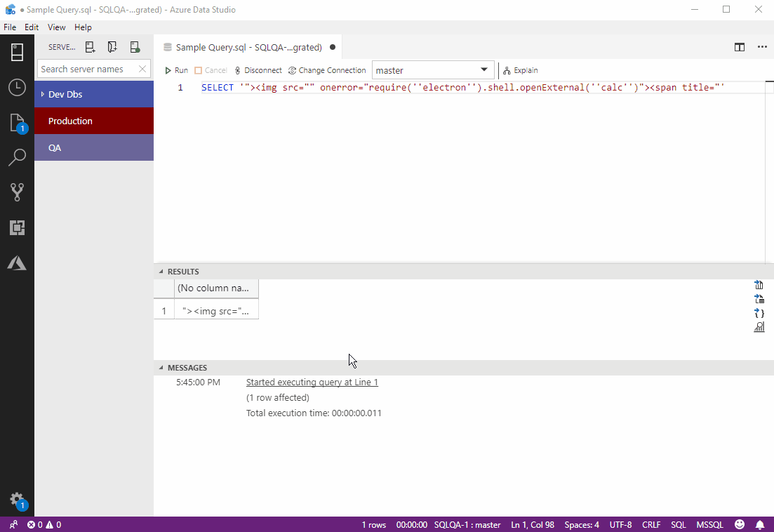Screen dimensions: 774x532
Task: Click 00:00:00 elapsed time in status bar
Action: (x=411, y=524)
